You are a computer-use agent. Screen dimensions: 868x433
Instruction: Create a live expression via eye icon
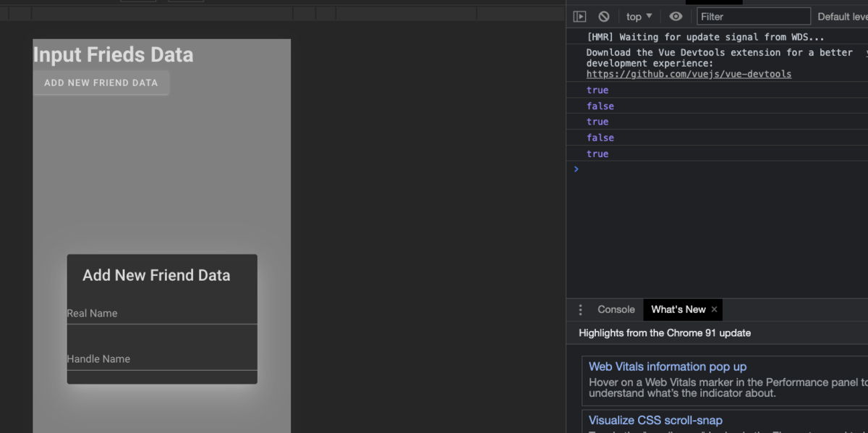coord(676,17)
